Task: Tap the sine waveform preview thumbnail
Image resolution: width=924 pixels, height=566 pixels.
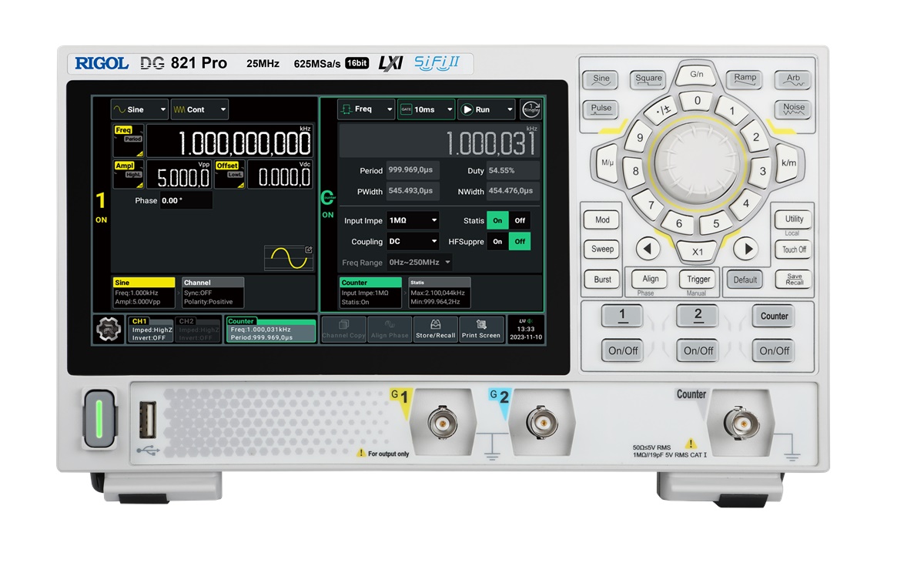Action: click(x=289, y=258)
